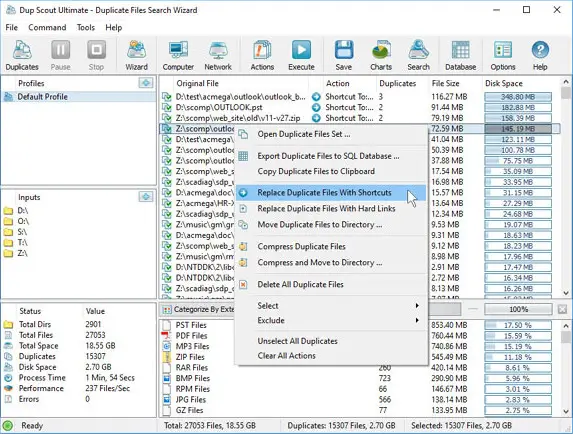573x434 pixels.
Task: Click the Execute play icon
Action: [301, 50]
